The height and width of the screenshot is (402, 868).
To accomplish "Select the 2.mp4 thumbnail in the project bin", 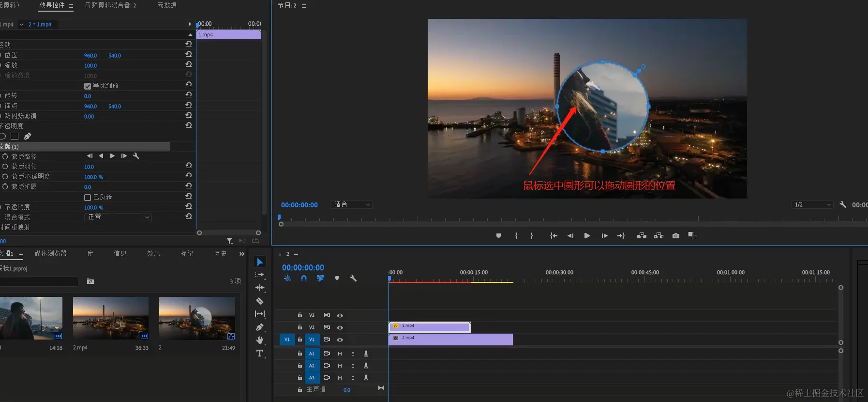I will [x=111, y=318].
